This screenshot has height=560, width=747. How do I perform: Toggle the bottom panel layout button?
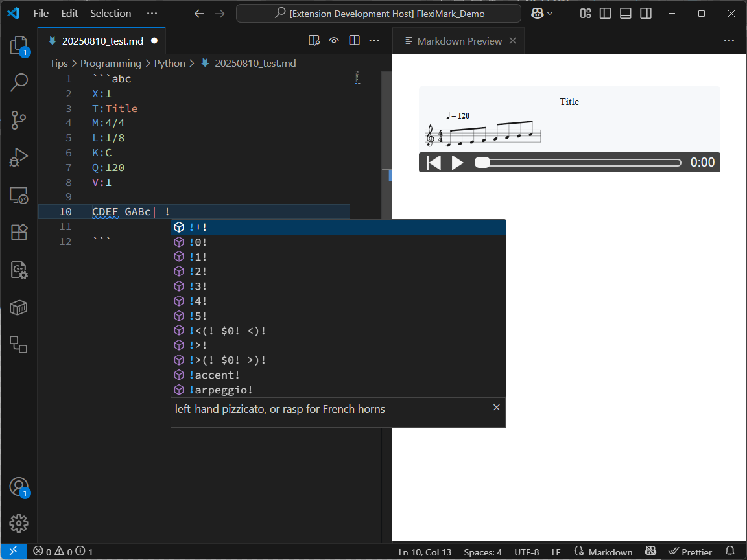pos(625,14)
